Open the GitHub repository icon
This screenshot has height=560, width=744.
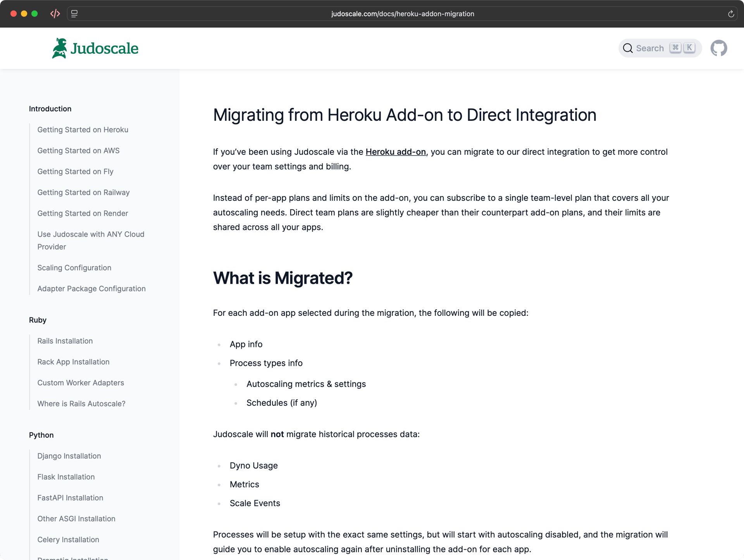coord(718,48)
